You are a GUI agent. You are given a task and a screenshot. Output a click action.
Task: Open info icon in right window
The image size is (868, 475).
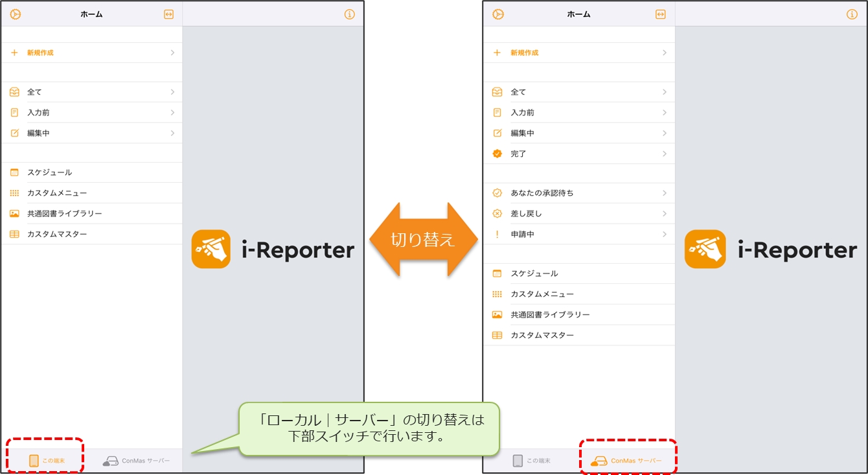[x=852, y=14]
